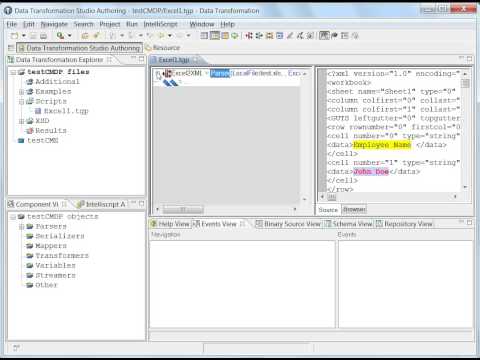This screenshot has width=480, height=360.
Task: Switch to the Repository View tab
Action: tap(404, 224)
